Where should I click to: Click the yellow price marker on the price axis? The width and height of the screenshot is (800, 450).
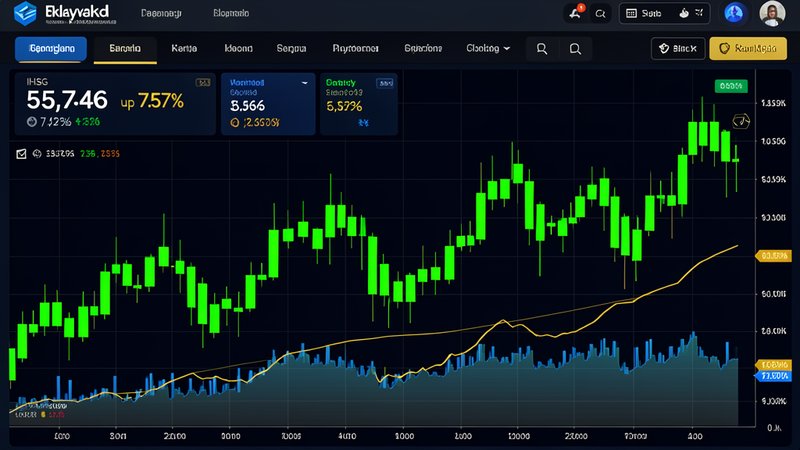click(x=773, y=256)
